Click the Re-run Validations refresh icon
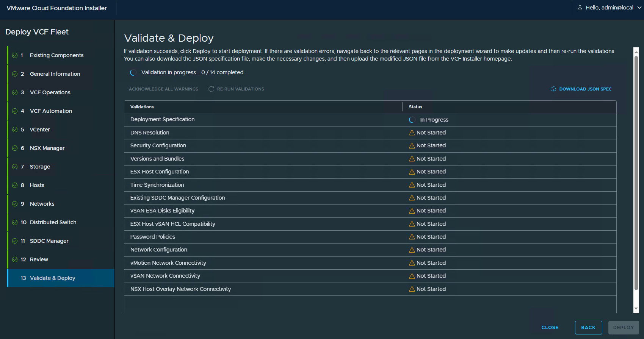The image size is (644, 339). click(x=211, y=89)
